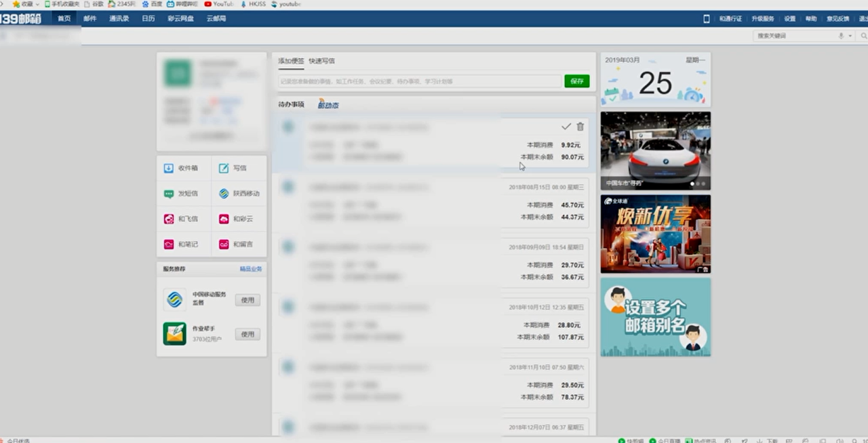Click the 中国移动服务监督 app icon
Viewport: 868px width, 443px height.
pyautogui.click(x=175, y=299)
